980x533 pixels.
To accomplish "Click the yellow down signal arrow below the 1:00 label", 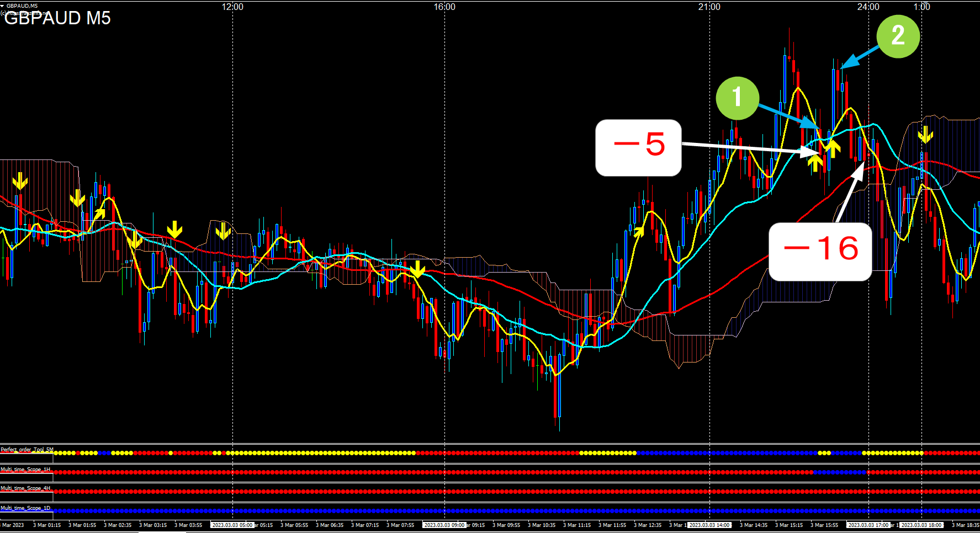I will coord(925,134).
